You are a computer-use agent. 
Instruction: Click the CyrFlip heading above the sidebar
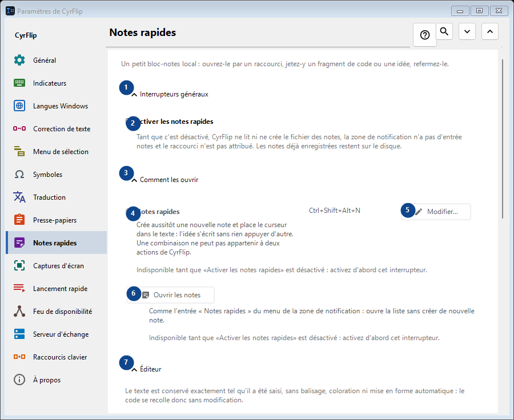(26, 35)
